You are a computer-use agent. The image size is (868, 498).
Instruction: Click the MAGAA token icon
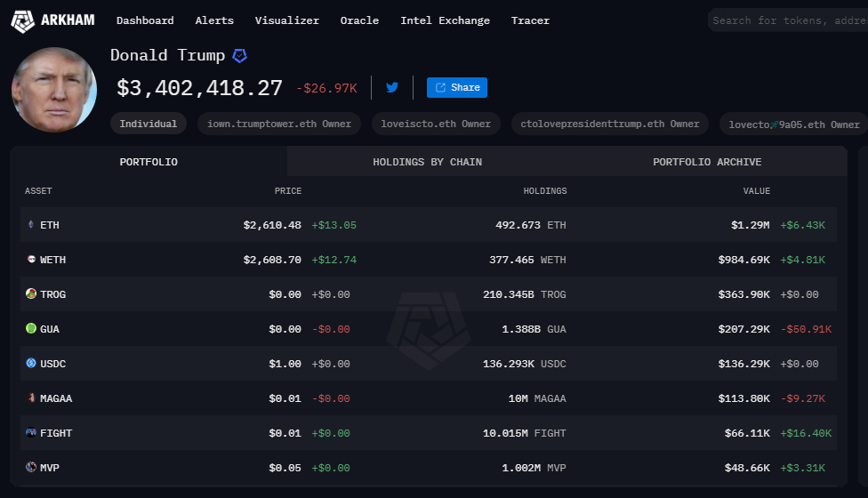coord(31,398)
